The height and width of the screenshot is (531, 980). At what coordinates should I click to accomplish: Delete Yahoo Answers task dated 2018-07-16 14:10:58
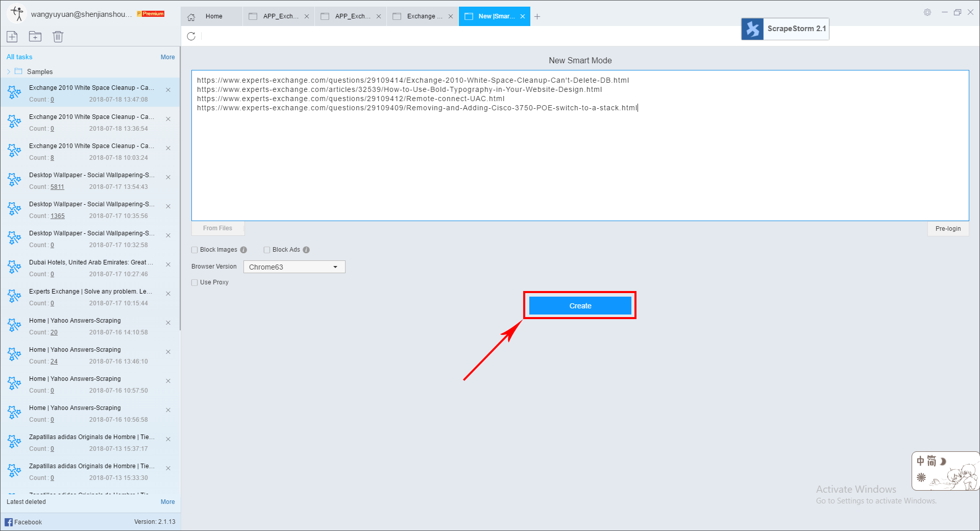[x=168, y=323]
